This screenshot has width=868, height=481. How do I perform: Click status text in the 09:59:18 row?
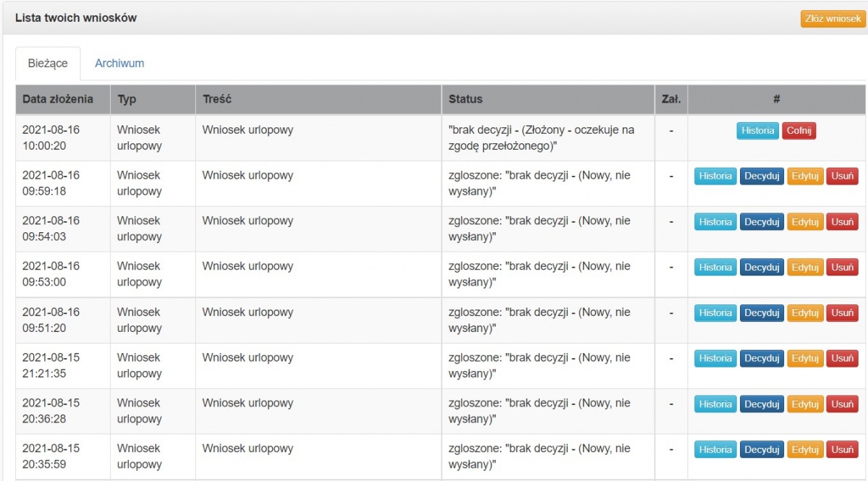tap(540, 183)
